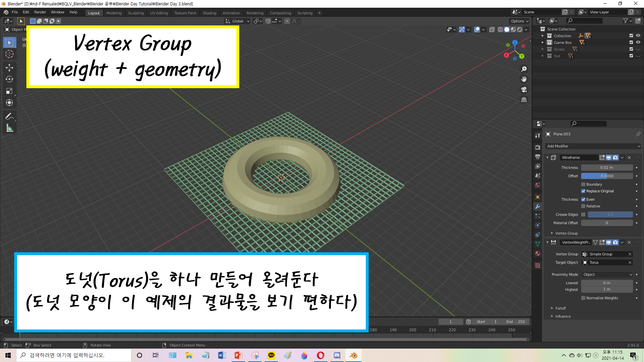Click the Wireframe Thickness value field
This screenshot has width=644, height=362.
coord(607,168)
